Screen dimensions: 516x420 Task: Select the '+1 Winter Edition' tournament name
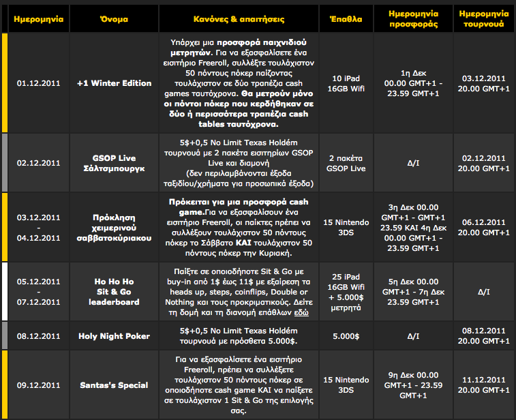(114, 83)
